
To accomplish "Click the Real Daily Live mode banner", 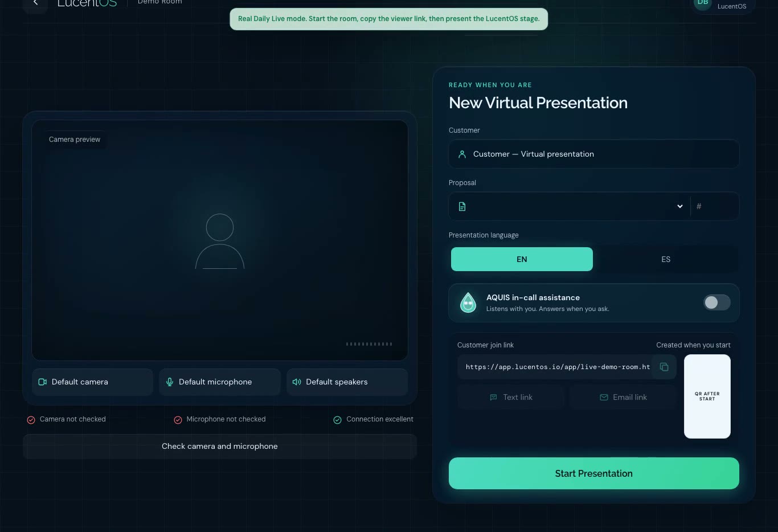I will pos(389,19).
